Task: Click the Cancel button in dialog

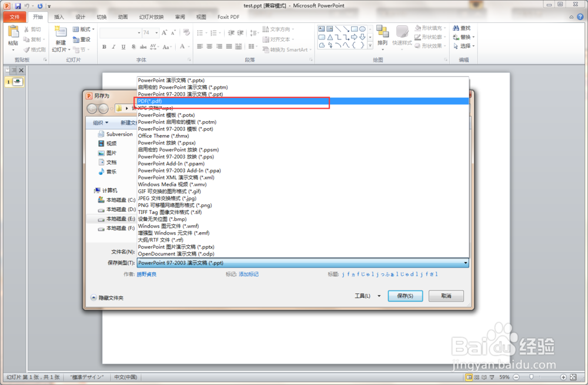Action: click(x=446, y=296)
